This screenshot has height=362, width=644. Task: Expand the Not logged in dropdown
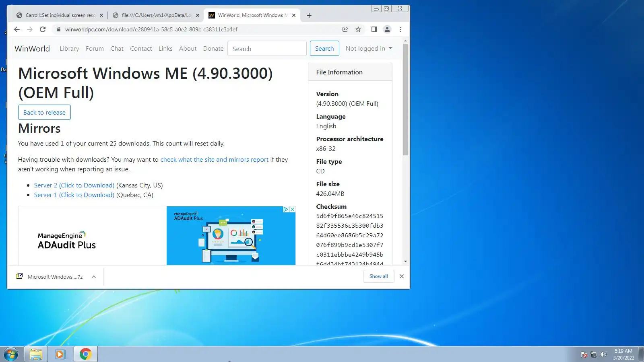[x=369, y=49]
